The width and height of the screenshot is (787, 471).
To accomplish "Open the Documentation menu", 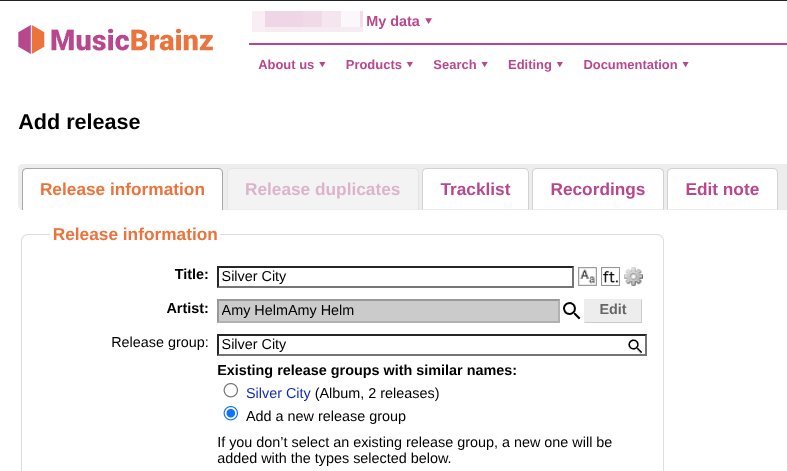I will (636, 65).
